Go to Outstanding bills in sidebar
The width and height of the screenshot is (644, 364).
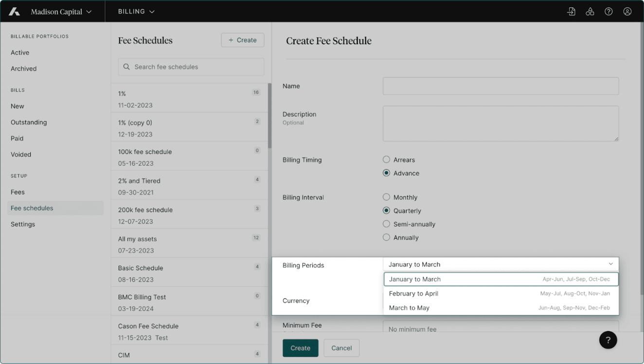(29, 122)
